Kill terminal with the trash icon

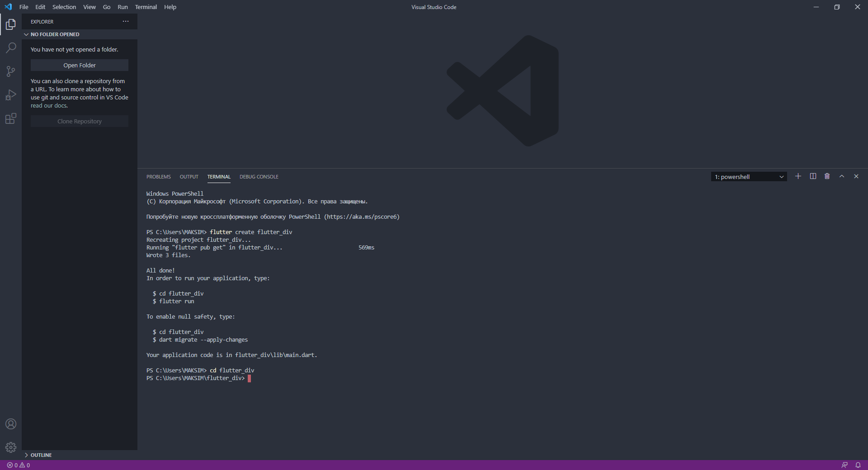tap(827, 176)
